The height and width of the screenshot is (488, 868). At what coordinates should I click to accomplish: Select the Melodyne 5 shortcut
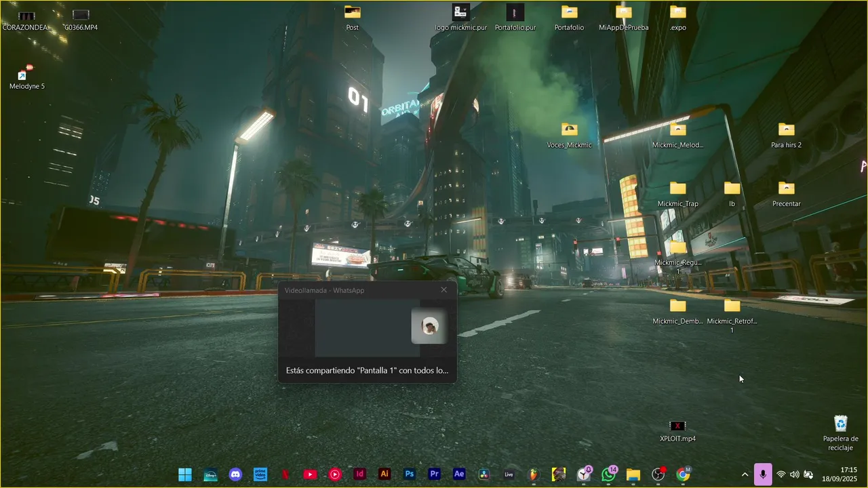[27, 77]
